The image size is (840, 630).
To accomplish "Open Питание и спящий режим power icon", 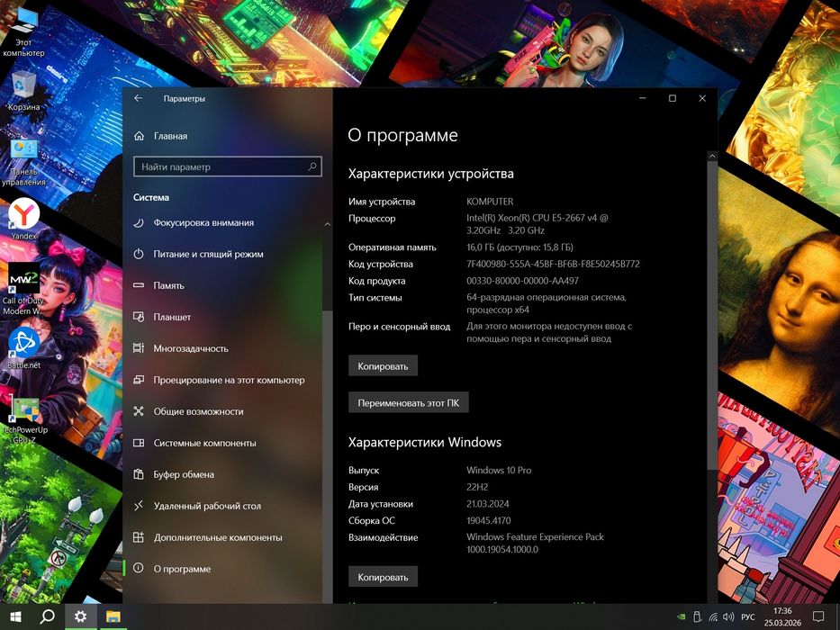I will [139, 254].
